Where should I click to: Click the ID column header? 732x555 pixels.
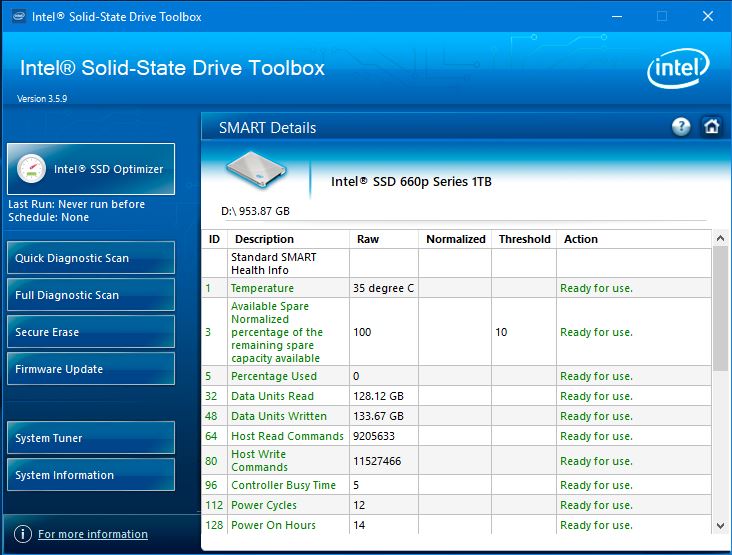(214, 239)
